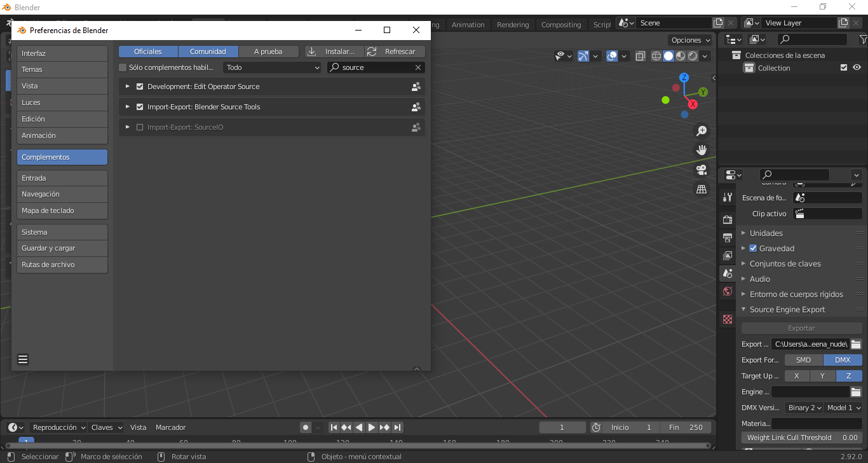
Task: Open preferences hamburger menu icon
Action: (x=23, y=359)
